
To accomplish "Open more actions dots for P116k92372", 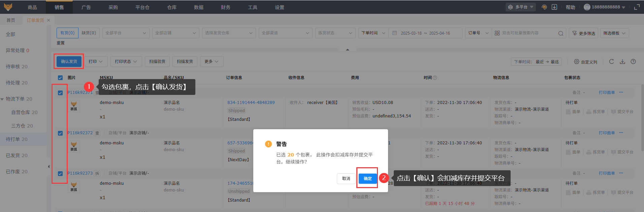I will coord(621,133).
